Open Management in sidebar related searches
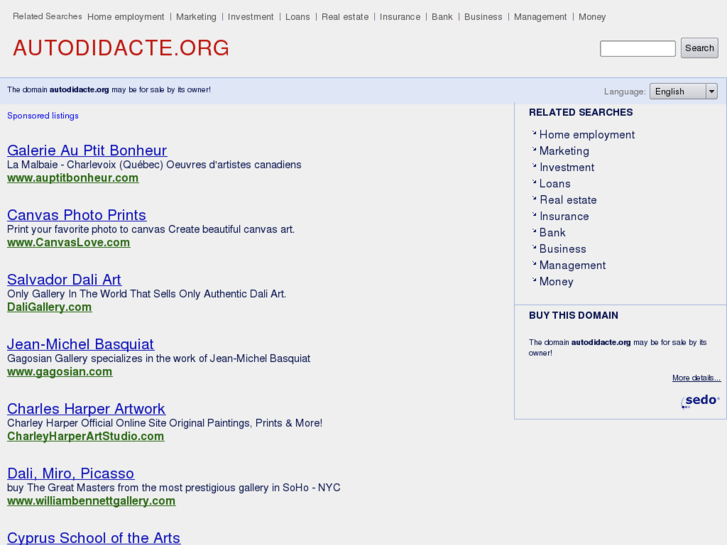The width and height of the screenshot is (727, 545). click(x=572, y=265)
